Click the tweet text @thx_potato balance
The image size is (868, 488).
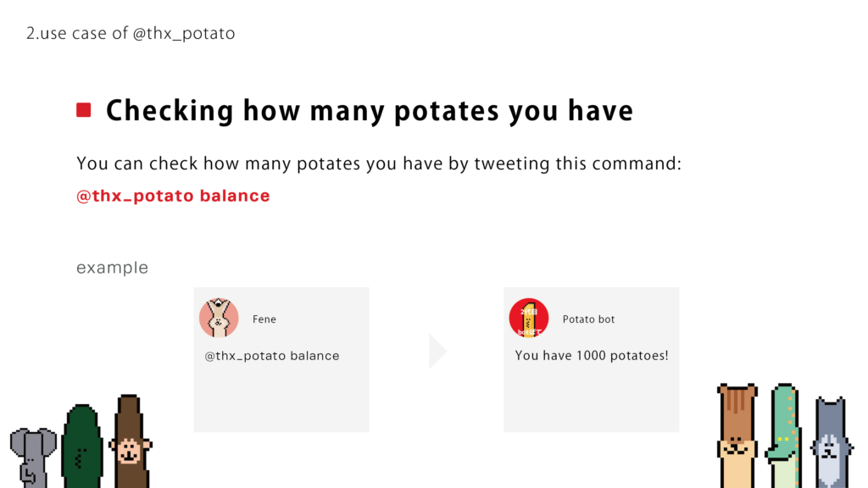coord(272,356)
